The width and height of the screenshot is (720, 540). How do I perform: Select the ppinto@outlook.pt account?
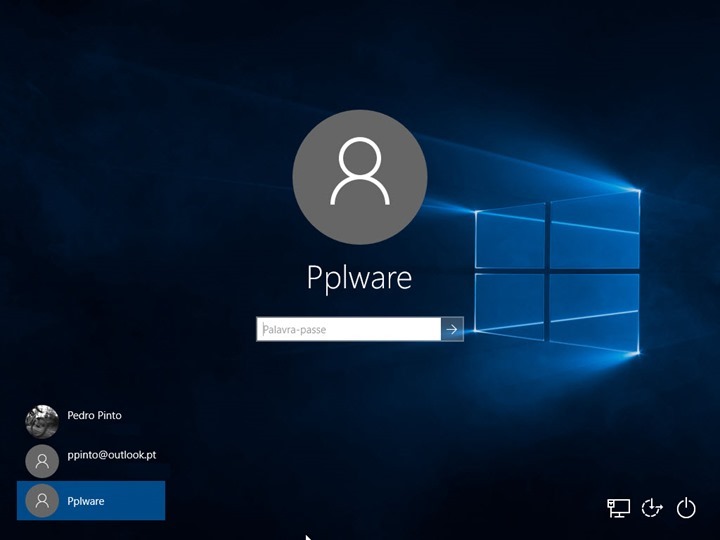pyautogui.click(x=91, y=461)
